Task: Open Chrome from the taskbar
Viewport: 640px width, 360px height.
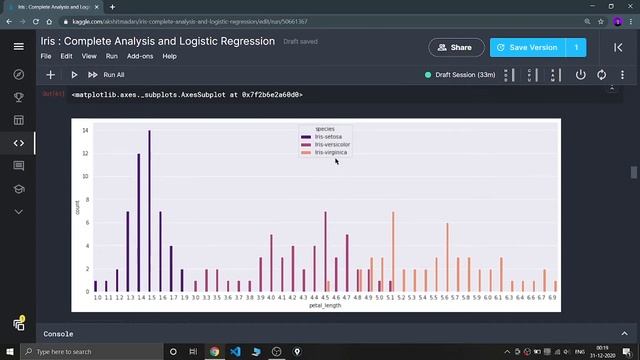Action: point(214,351)
